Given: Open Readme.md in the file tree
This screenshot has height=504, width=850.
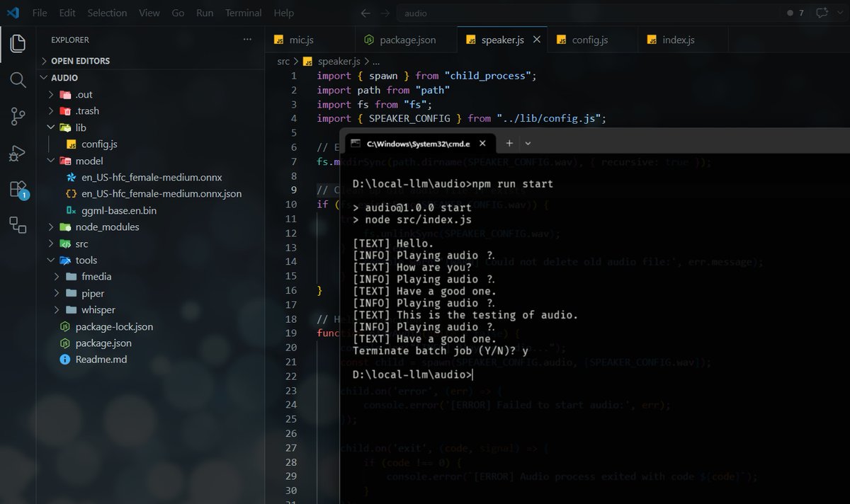Looking at the screenshot, I should [x=101, y=360].
